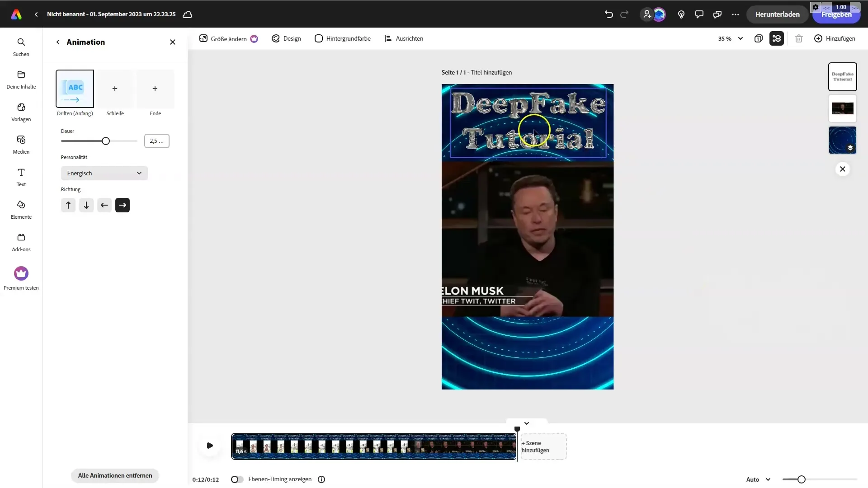This screenshot has width=868, height=488.
Task: Click Titel hinzufügen page title
Action: (x=491, y=72)
